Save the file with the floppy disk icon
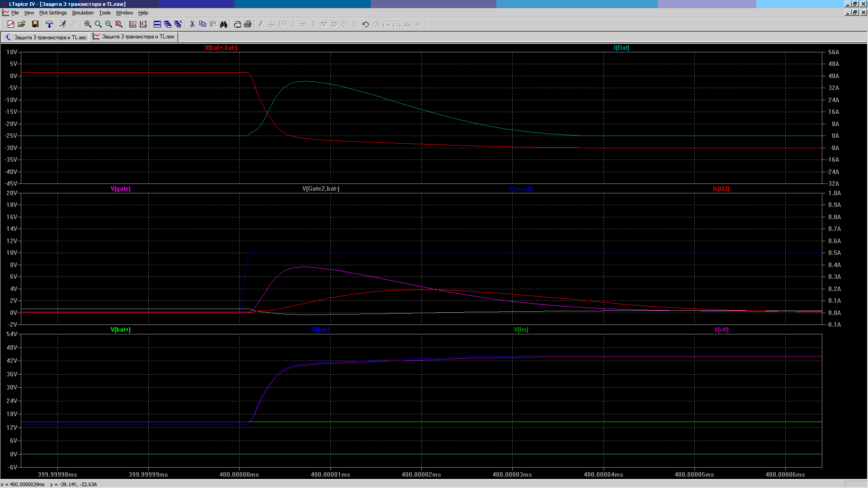This screenshot has height=488, width=868. (35, 24)
